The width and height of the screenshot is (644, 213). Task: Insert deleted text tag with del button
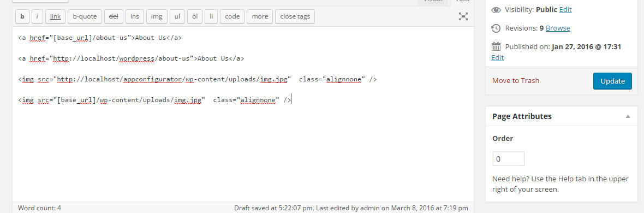point(114,16)
